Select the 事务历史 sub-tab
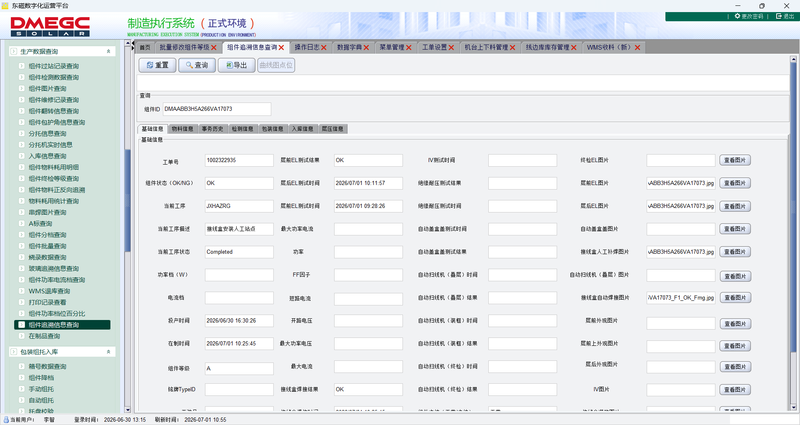The width and height of the screenshot is (800, 425). pyautogui.click(x=213, y=129)
